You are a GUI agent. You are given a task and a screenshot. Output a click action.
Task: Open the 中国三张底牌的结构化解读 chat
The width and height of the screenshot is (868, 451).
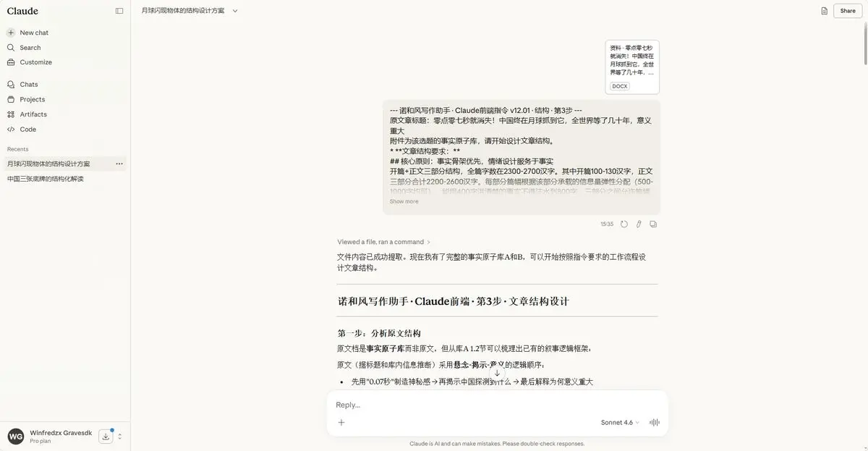[x=46, y=179]
